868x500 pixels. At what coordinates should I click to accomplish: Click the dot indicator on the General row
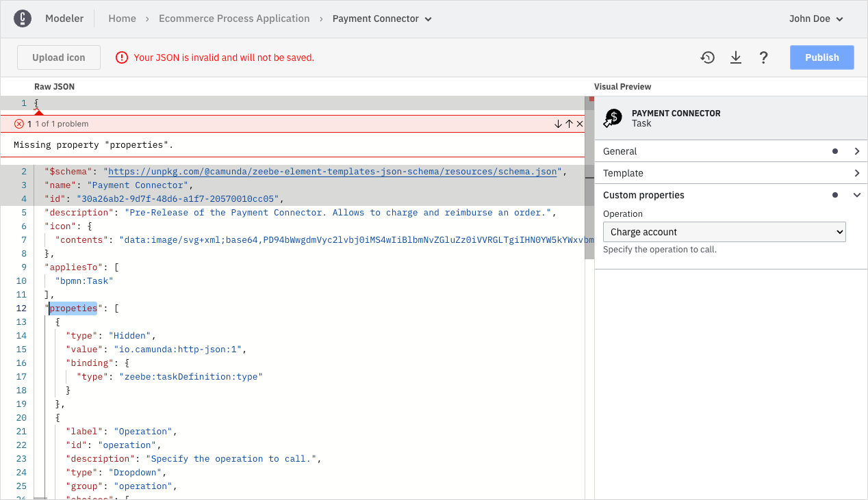834,151
